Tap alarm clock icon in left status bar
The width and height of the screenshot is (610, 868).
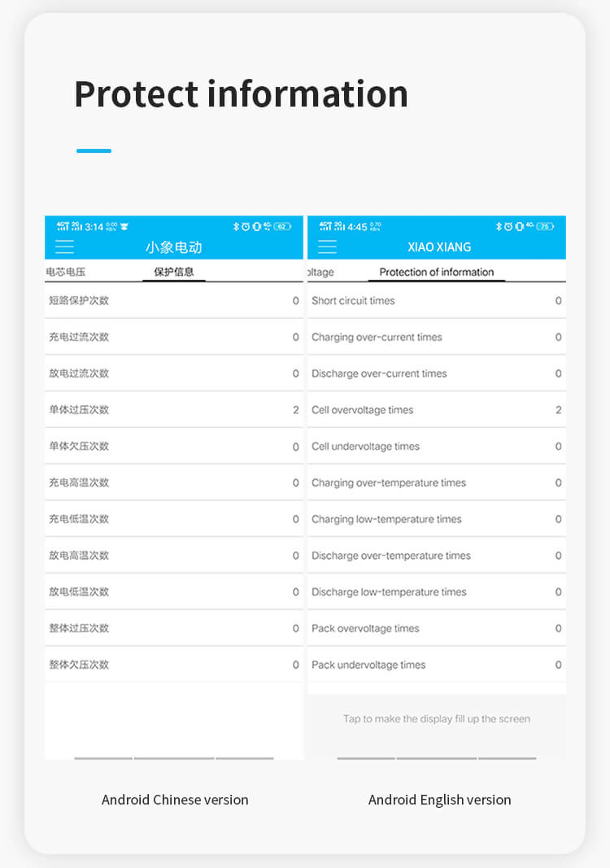[246, 227]
